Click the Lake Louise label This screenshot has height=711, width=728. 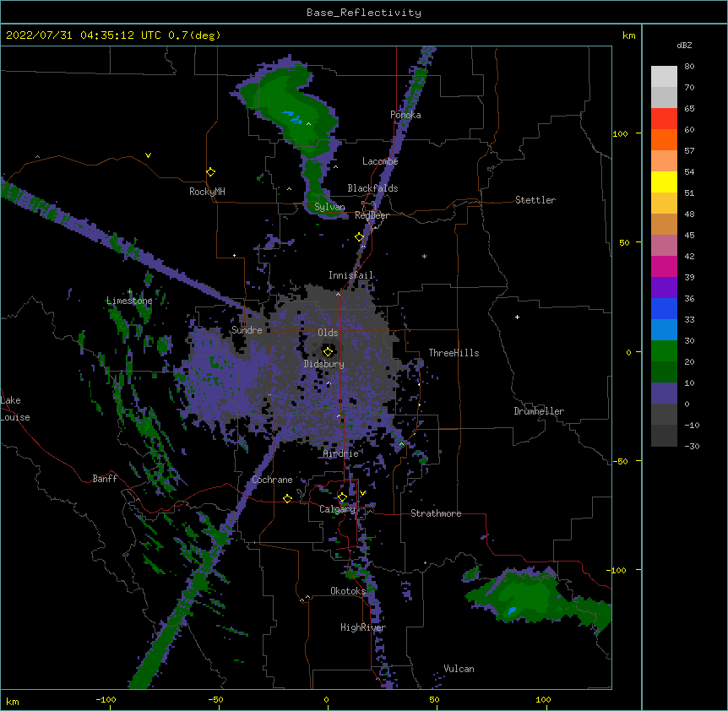(15, 409)
